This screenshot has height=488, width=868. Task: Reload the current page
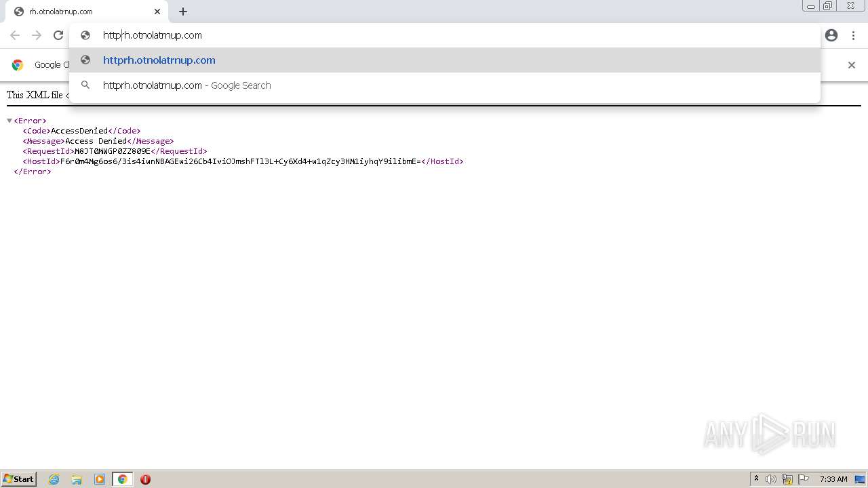[x=58, y=35]
